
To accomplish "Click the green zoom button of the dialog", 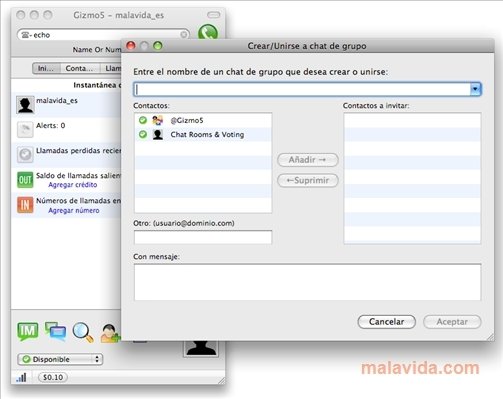I will click(157, 46).
